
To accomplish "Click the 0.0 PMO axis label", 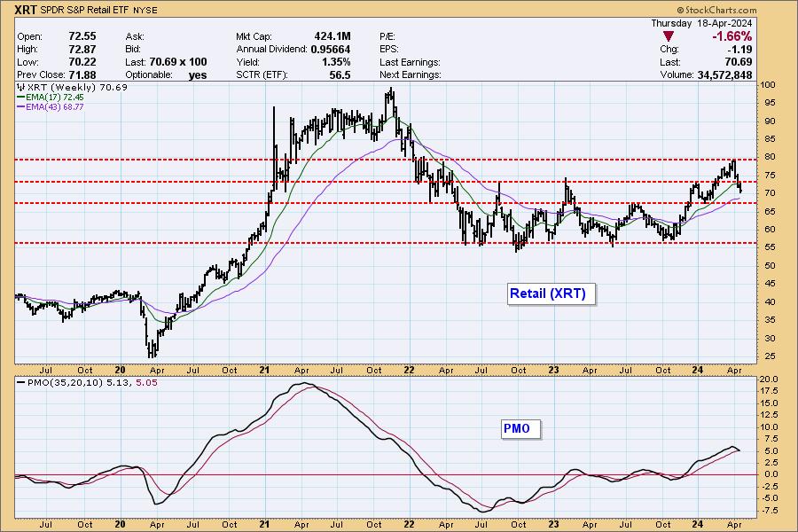I will coord(771,474).
